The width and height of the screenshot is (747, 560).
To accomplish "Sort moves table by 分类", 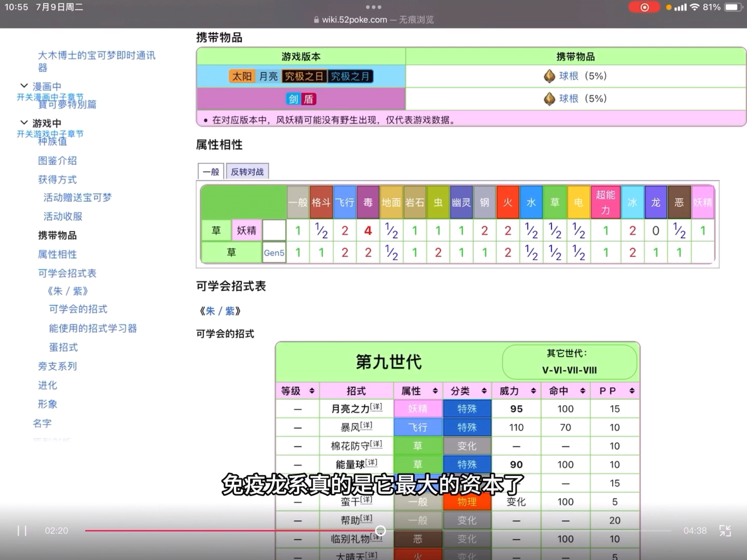I will pyautogui.click(x=484, y=391).
